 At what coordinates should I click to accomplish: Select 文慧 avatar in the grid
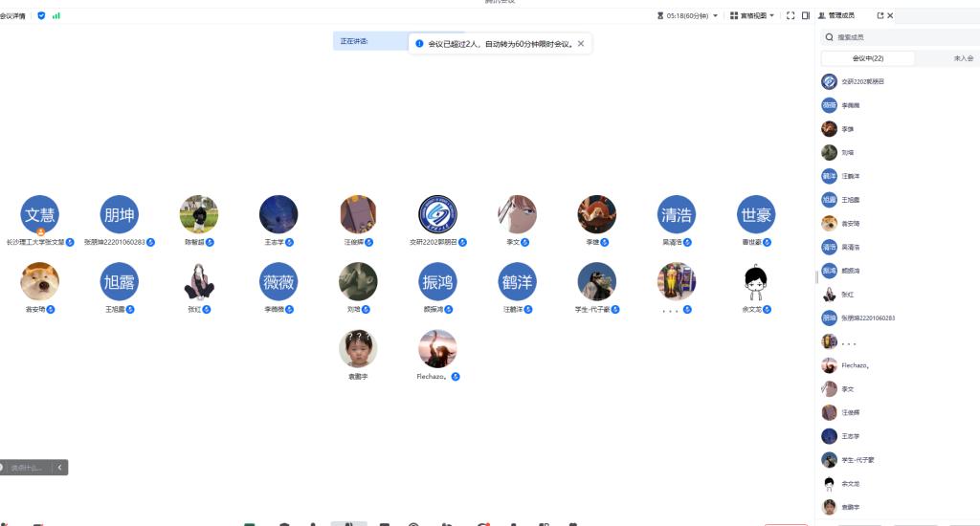pos(40,214)
